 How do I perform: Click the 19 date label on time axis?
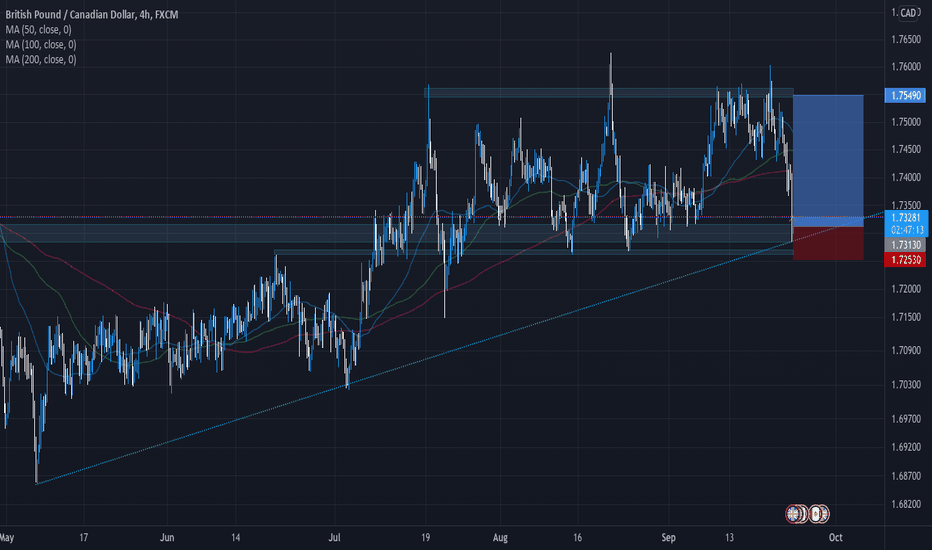[425, 538]
